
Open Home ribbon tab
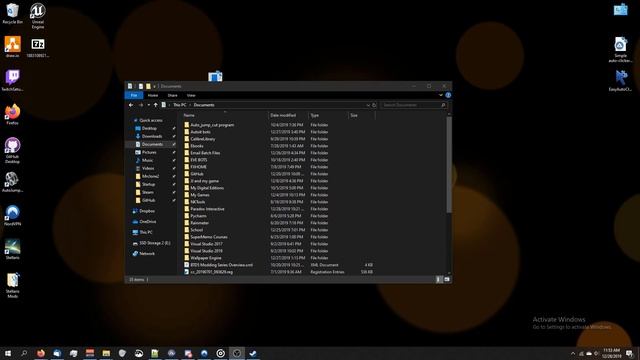tap(153, 95)
